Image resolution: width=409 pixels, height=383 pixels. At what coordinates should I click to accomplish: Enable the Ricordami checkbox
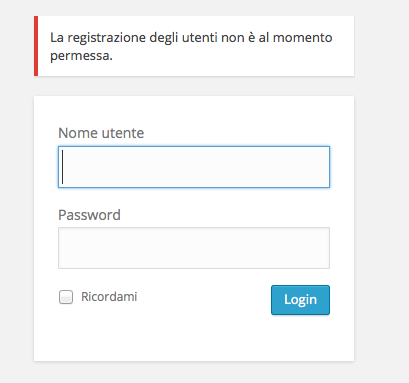tap(66, 297)
